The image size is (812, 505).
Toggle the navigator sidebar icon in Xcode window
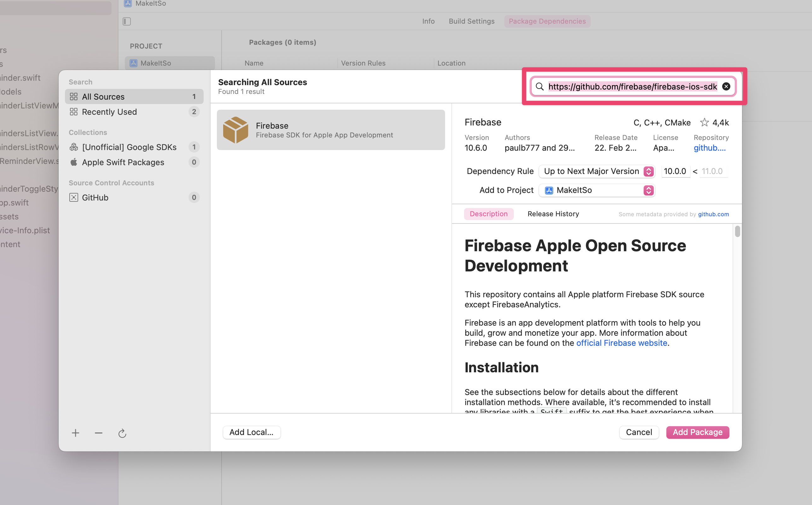click(x=127, y=21)
